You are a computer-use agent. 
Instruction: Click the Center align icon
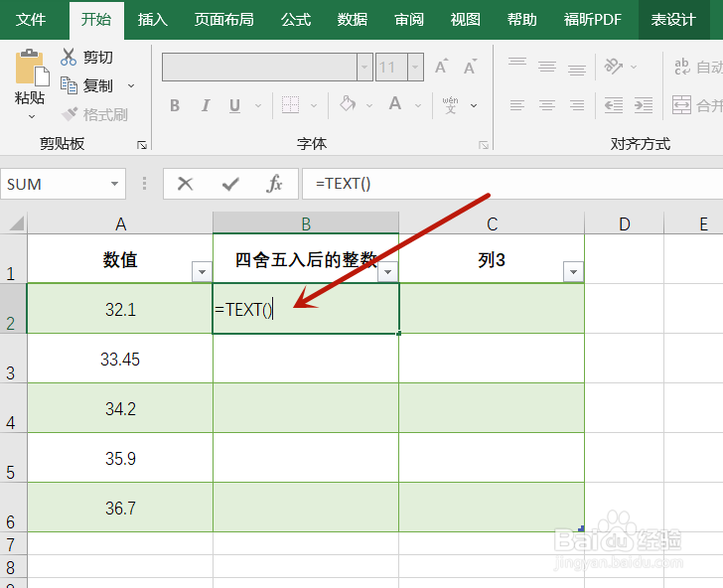click(547, 105)
